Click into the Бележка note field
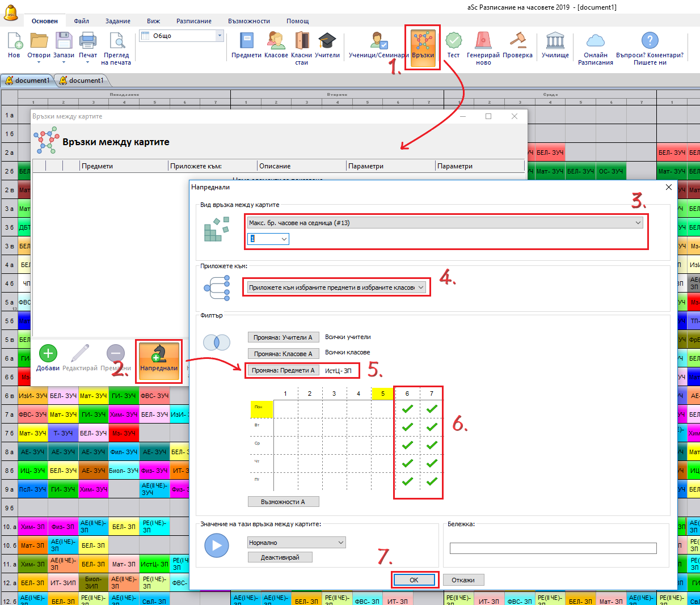 pyautogui.click(x=553, y=548)
